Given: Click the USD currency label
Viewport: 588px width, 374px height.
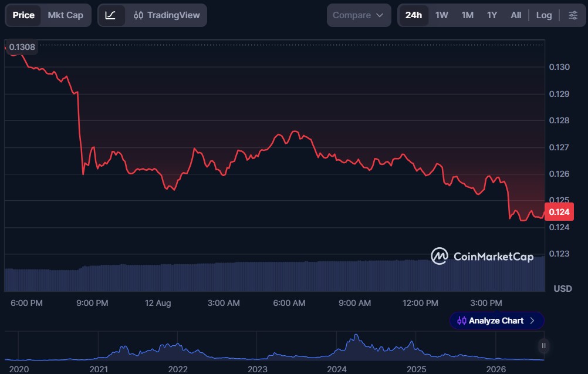Looking at the screenshot, I should [563, 289].
